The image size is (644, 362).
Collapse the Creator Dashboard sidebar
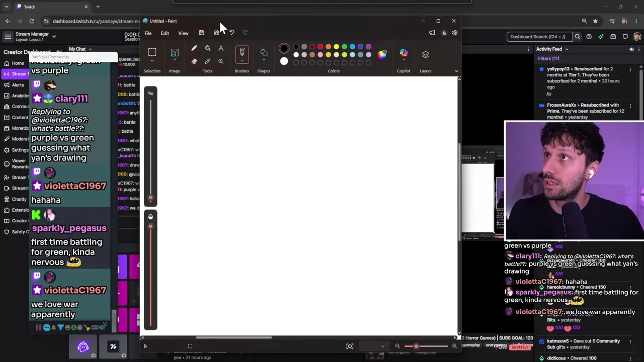pos(59,52)
